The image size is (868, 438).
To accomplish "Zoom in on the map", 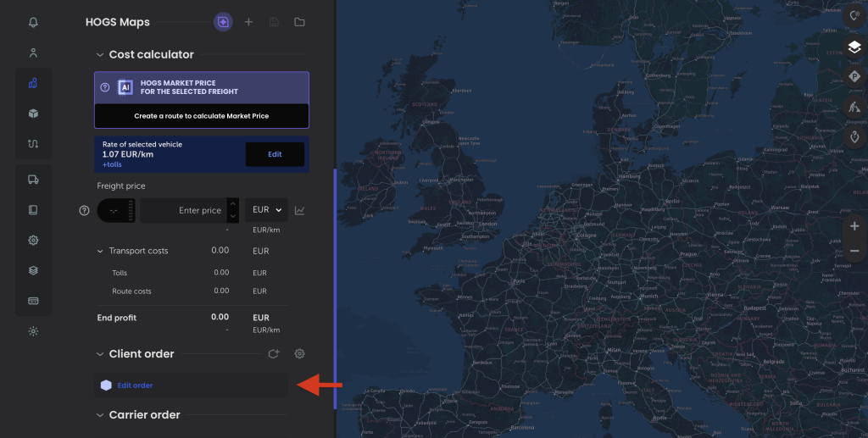I will pos(854,226).
